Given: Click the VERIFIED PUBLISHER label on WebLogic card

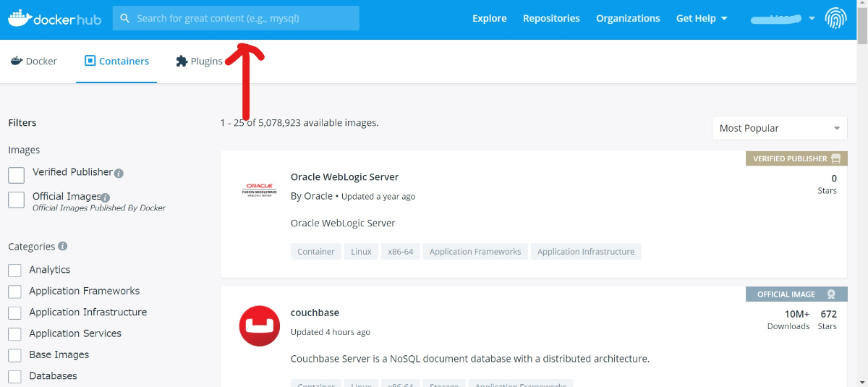Looking at the screenshot, I should 790,158.
